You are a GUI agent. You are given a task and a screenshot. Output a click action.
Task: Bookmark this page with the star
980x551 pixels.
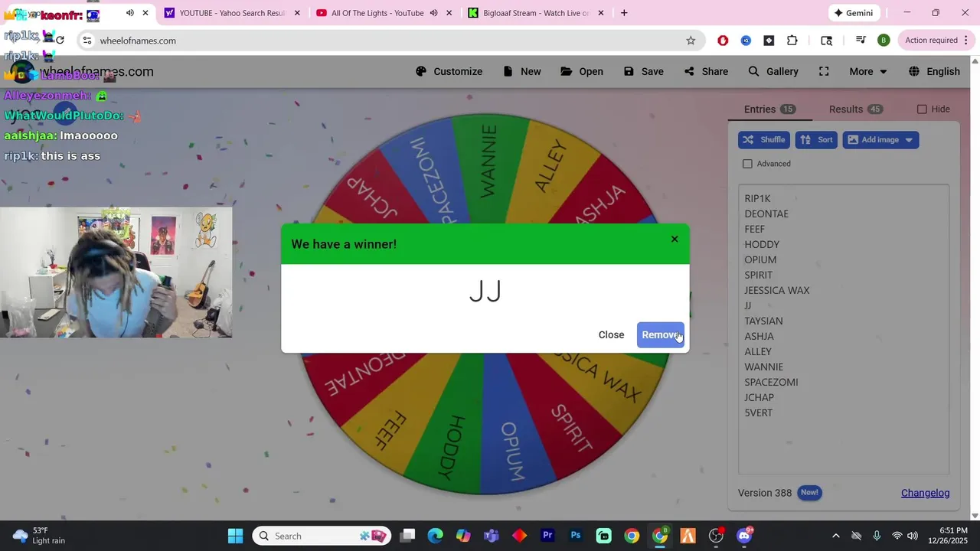(x=691, y=41)
